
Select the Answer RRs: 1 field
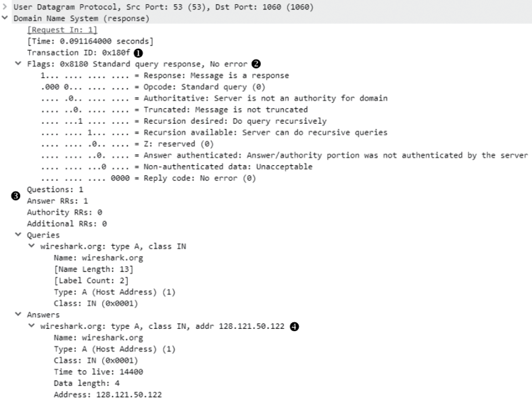pyautogui.click(x=57, y=201)
